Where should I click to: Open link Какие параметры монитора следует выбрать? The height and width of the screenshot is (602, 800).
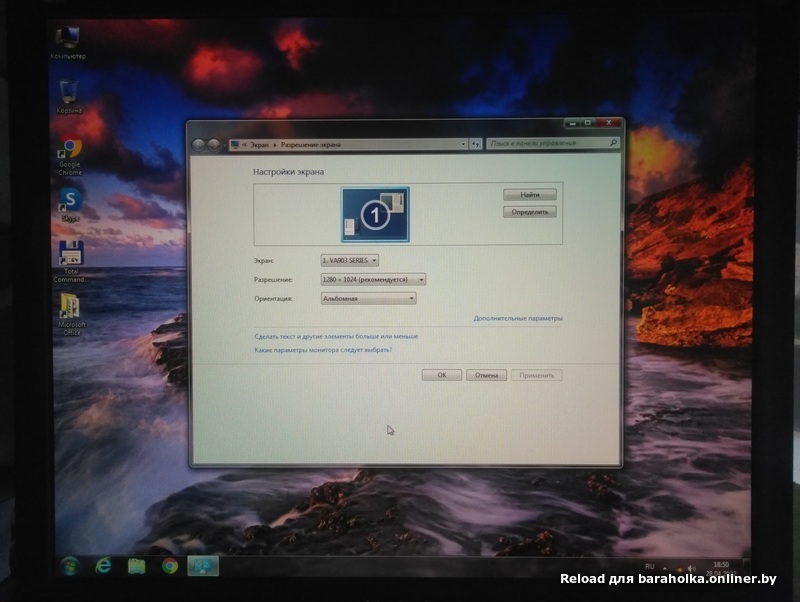coord(323,350)
